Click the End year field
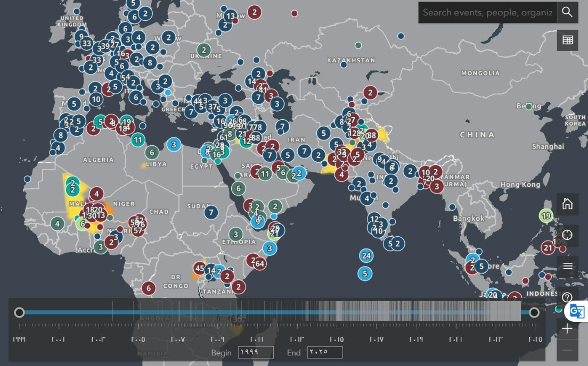 [324, 352]
